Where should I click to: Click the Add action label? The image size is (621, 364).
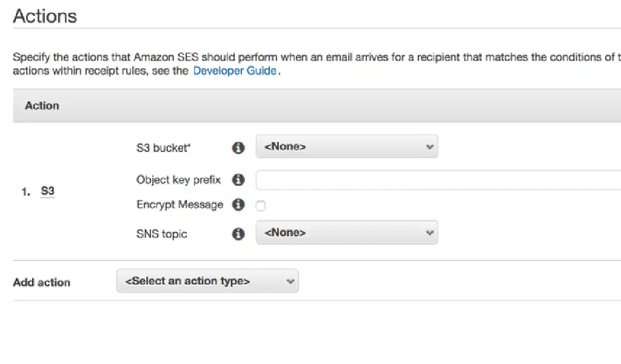pyautogui.click(x=41, y=282)
